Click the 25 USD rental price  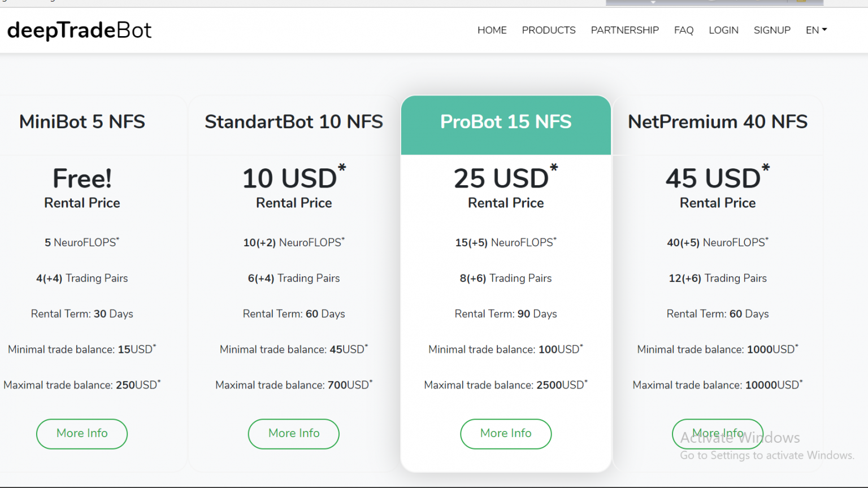[501, 178]
